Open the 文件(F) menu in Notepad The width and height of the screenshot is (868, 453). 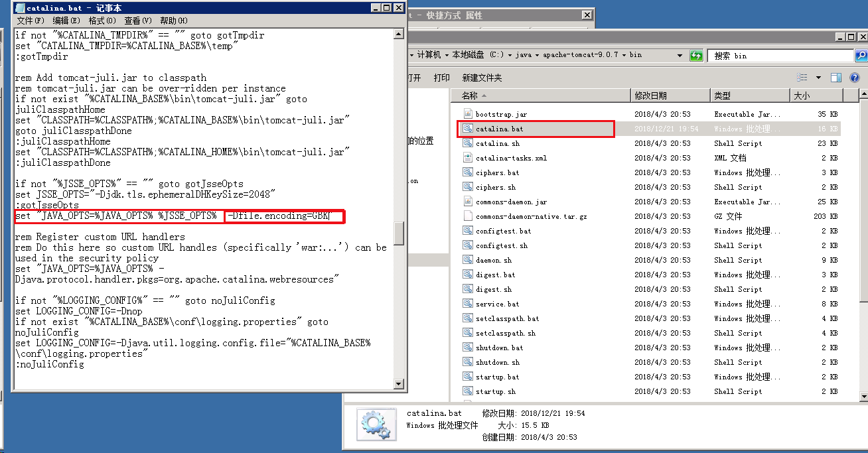point(31,21)
